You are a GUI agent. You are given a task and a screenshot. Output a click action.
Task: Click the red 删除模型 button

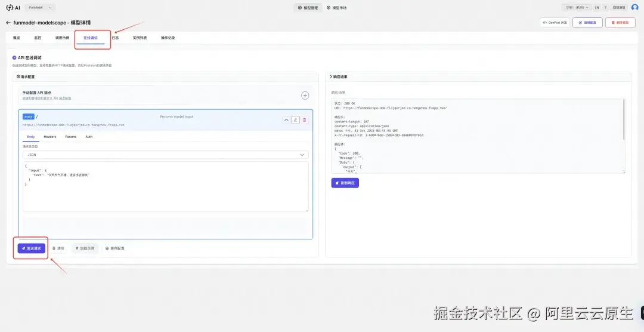click(x=620, y=23)
